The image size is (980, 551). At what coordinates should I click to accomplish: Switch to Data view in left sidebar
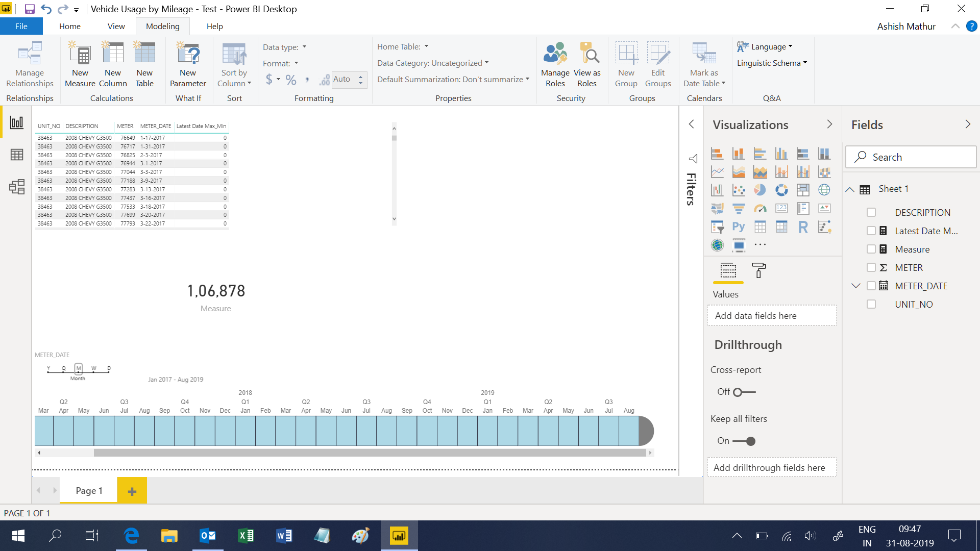pyautogui.click(x=17, y=155)
